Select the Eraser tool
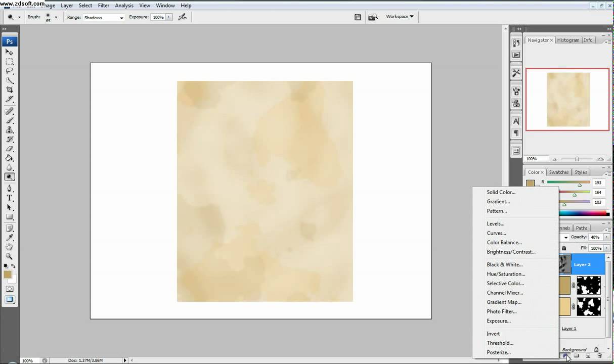This screenshot has width=614, height=364. pyautogui.click(x=9, y=149)
